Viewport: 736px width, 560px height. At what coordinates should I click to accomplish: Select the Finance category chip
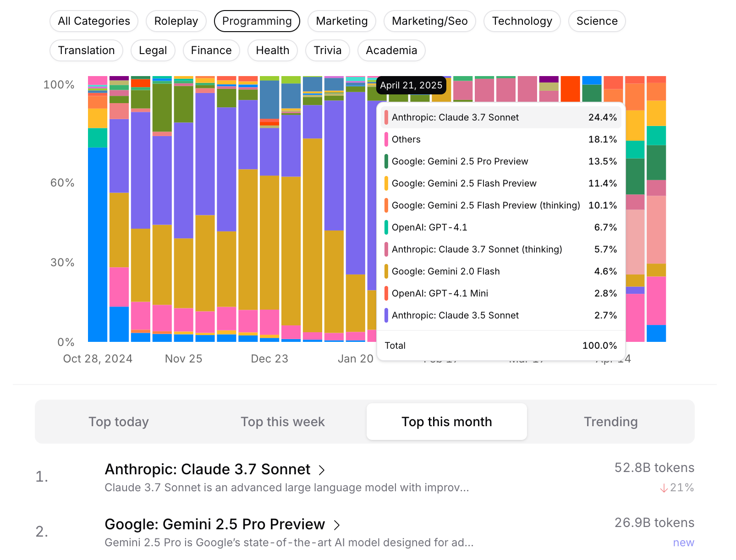pos(211,50)
